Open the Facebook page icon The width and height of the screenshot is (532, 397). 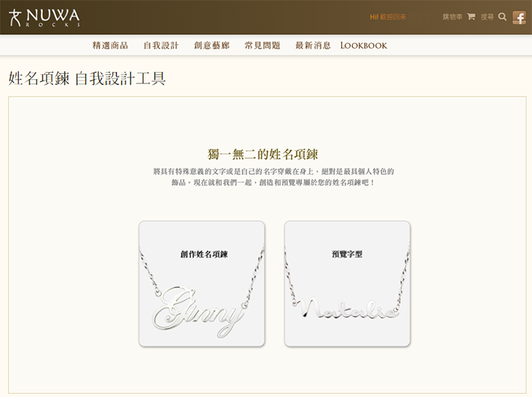519,17
